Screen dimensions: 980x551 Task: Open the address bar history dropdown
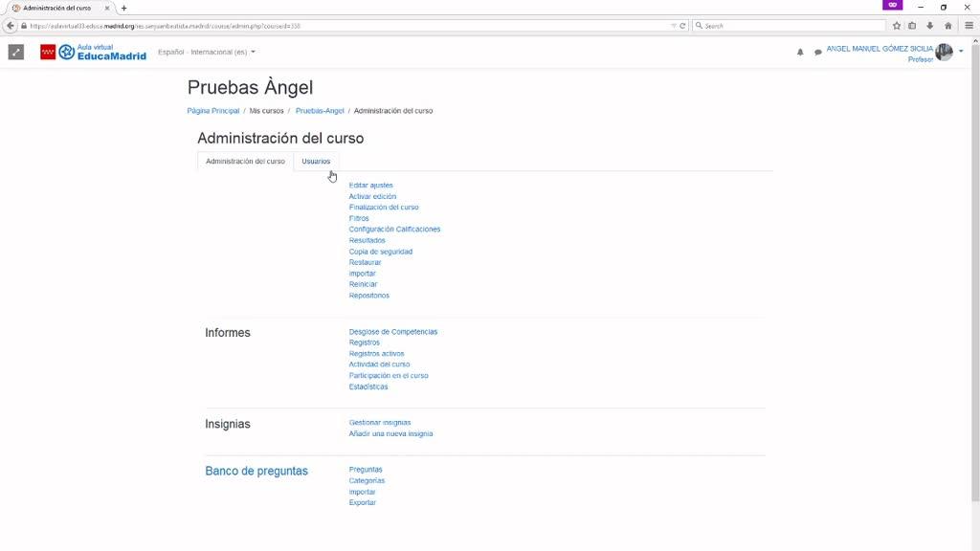(674, 26)
